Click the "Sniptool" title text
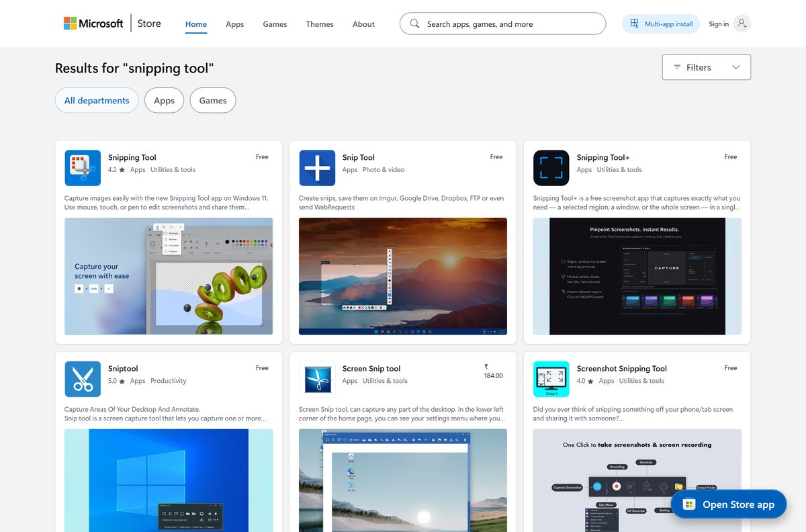Image resolution: width=806 pixels, height=532 pixels. 123,368
